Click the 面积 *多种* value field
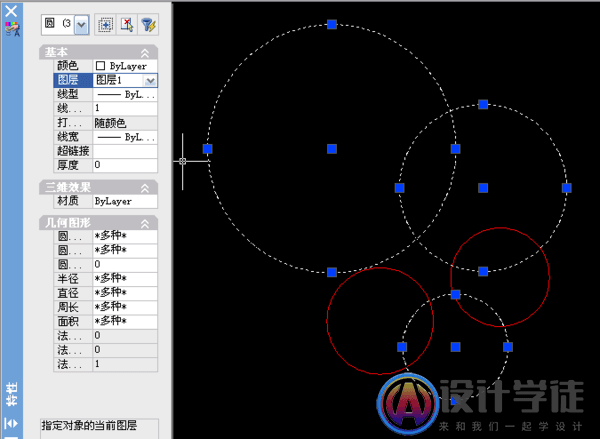This screenshot has height=439, width=600. click(x=125, y=321)
